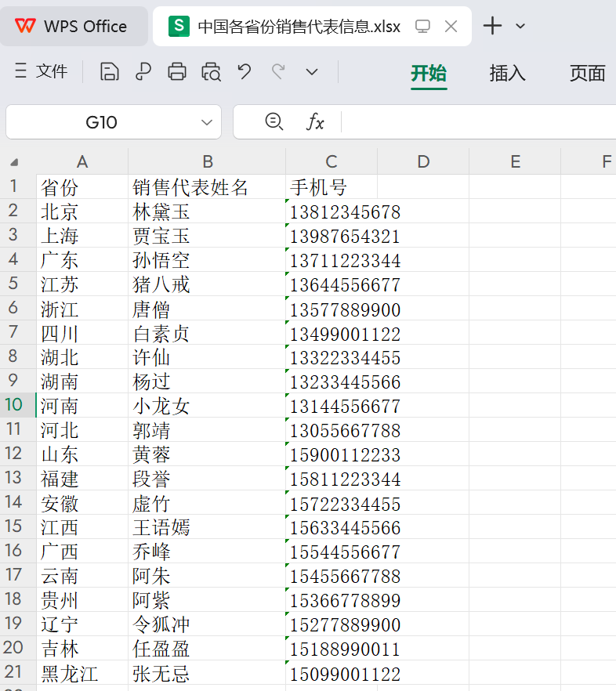Click the fx insert function icon

314,122
